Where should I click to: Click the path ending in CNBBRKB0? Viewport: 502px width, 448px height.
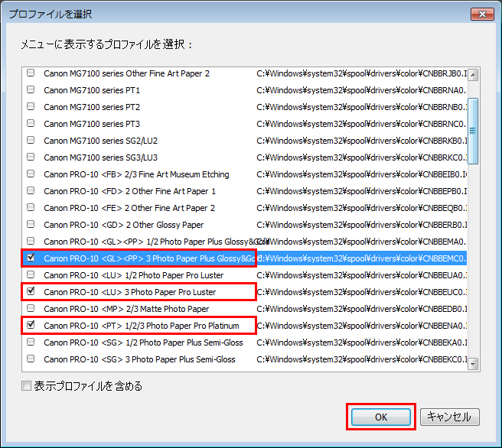[x=361, y=141]
